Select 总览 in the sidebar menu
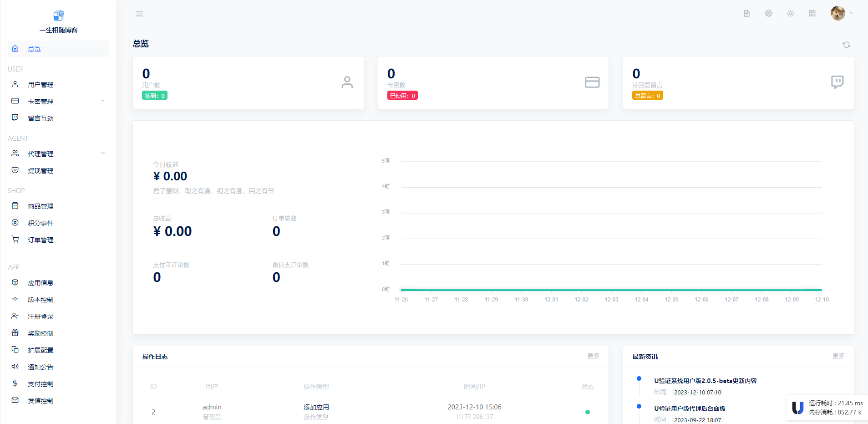 click(34, 49)
